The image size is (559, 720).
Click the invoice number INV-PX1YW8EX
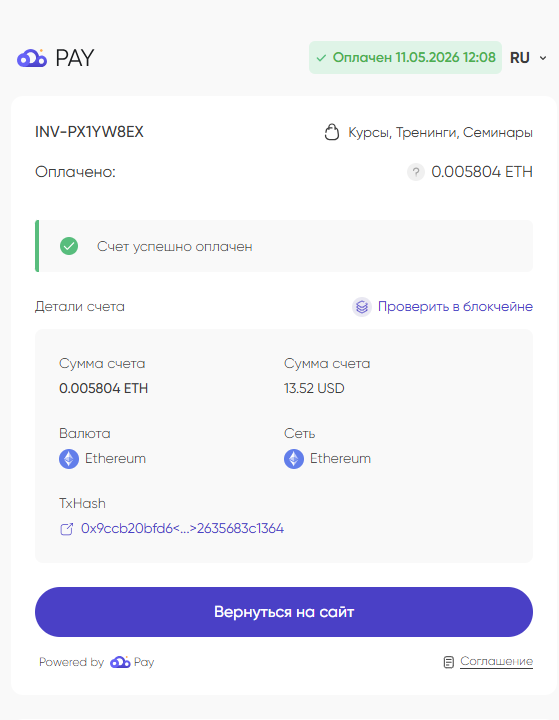click(x=90, y=132)
